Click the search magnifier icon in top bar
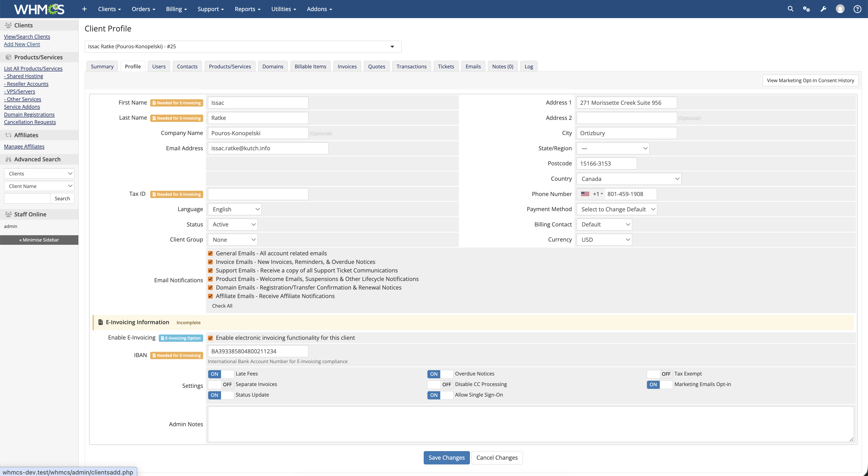The width and height of the screenshot is (868, 476). pos(790,9)
